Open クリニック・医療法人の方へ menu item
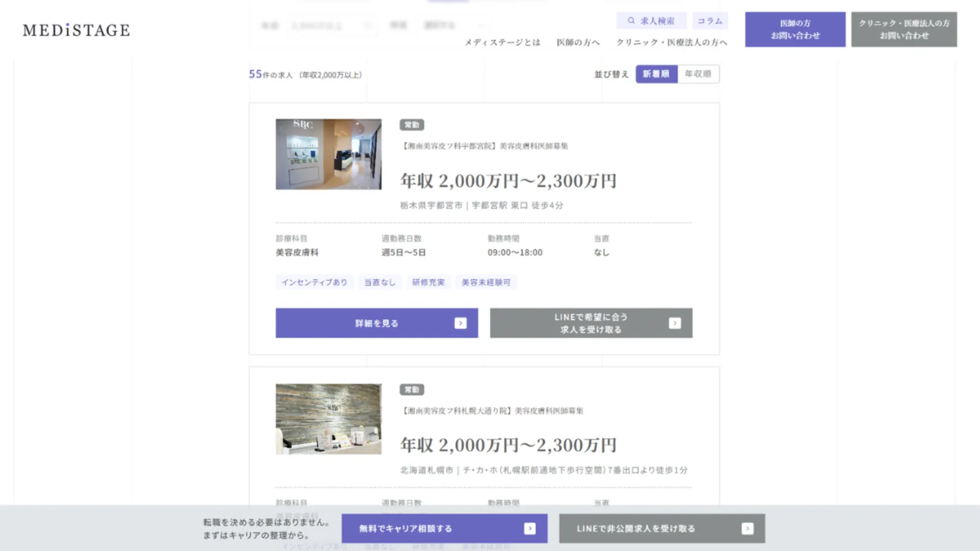Image resolution: width=980 pixels, height=551 pixels. [672, 42]
